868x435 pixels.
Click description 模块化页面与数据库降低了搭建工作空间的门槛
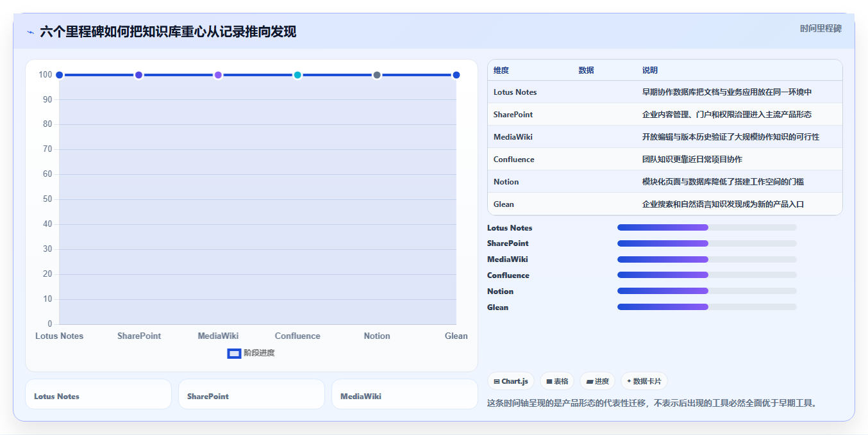[723, 182]
